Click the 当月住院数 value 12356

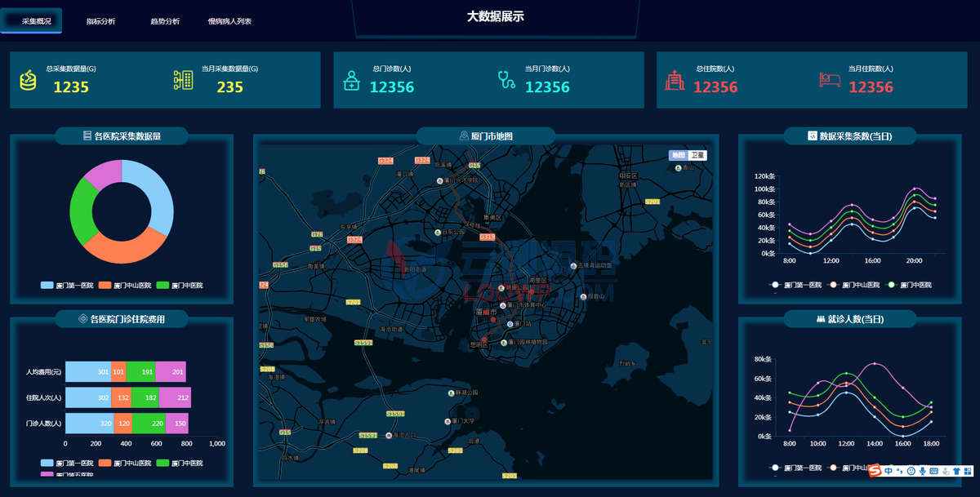[871, 87]
